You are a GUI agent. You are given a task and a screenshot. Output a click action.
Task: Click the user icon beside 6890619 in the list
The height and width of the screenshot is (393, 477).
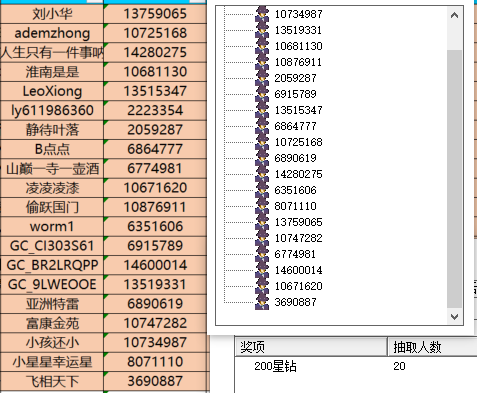(x=262, y=158)
